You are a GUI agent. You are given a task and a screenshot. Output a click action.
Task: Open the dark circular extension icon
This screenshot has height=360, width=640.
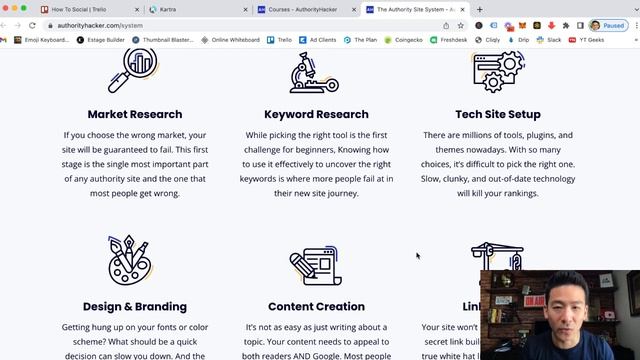[x=479, y=25]
